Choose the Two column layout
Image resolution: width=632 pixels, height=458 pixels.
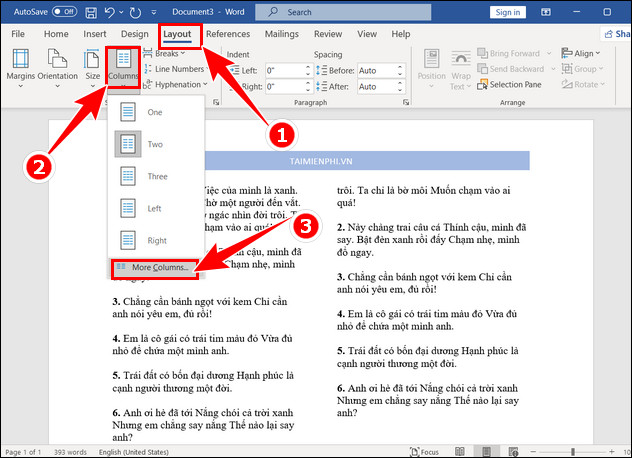[x=156, y=144]
